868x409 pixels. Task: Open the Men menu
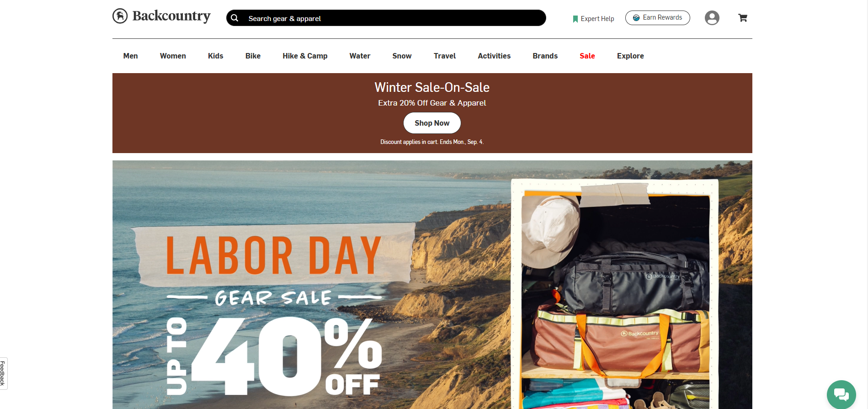pos(130,56)
